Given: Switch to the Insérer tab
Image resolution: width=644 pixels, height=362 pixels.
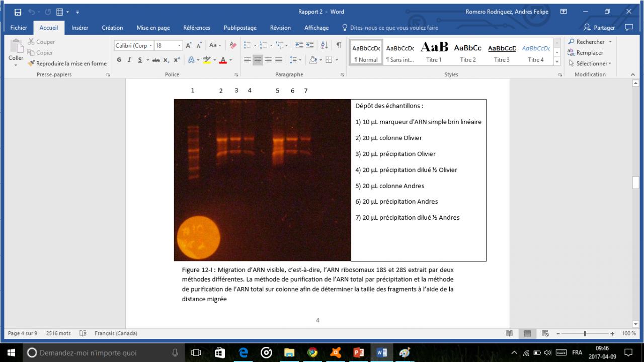Looking at the screenshot, I should (x=80, y=28).
